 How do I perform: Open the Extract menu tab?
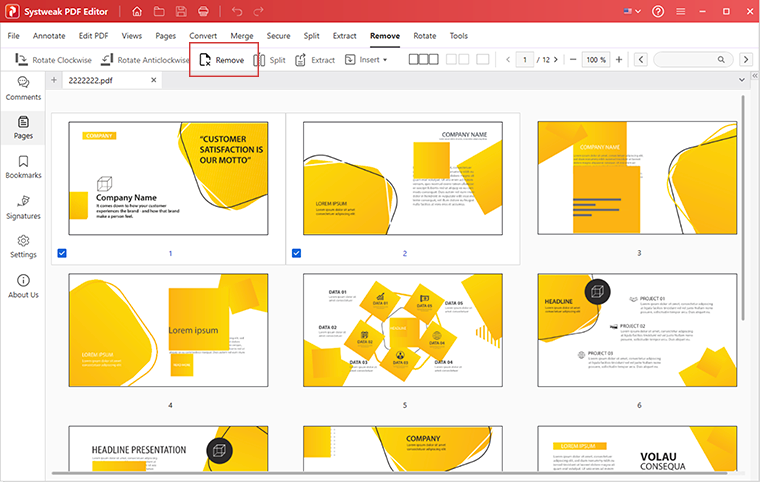point(345,36)
